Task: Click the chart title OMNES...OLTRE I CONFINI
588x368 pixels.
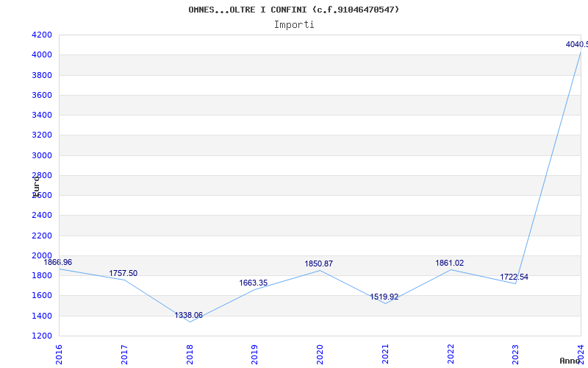Action: coord(294,10)
